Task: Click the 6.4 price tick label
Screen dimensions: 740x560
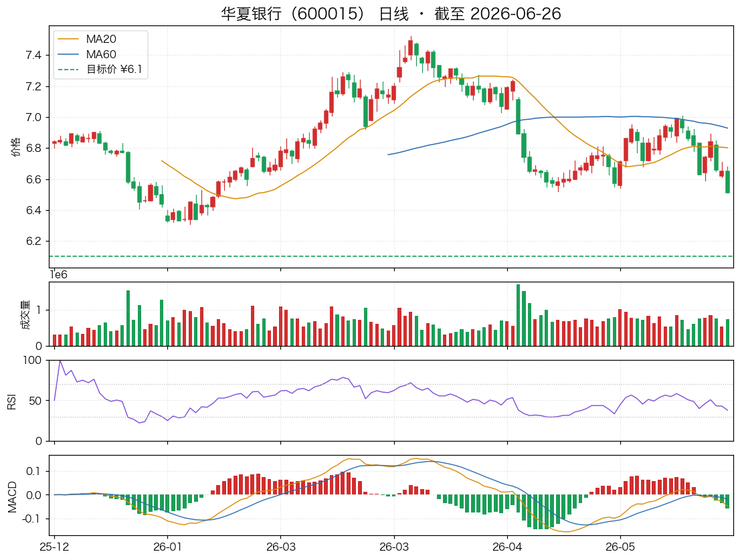Action: tap(33, 210)
